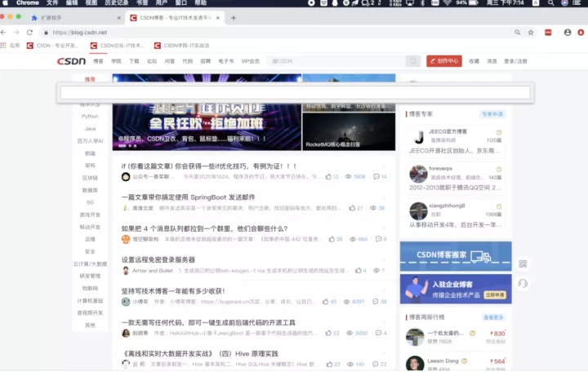Click the blank overlay input box over the banner
Viewport: 588px width, 376px height.
click(295, 92)
